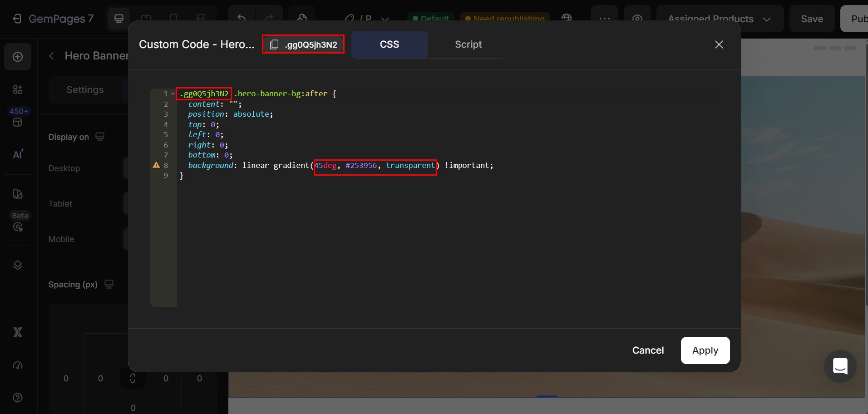Open the page speed gauge icon
868x414 pixels.
[x=18, y=365]
